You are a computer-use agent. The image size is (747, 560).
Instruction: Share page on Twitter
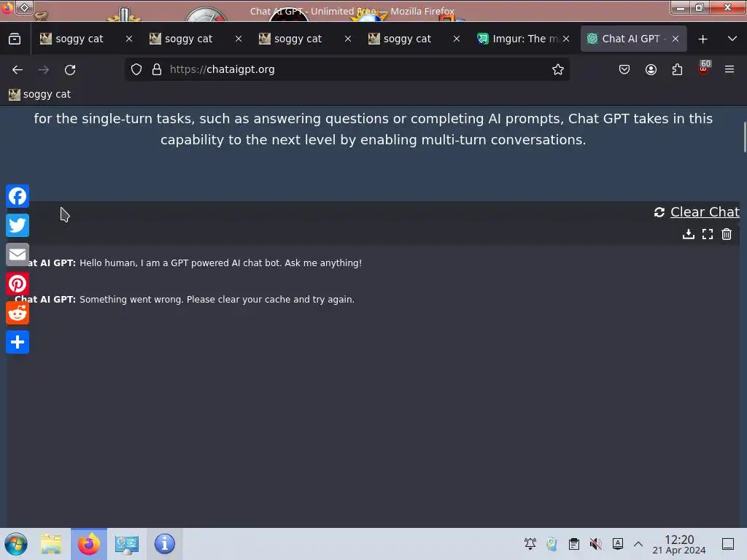(18, 225)
